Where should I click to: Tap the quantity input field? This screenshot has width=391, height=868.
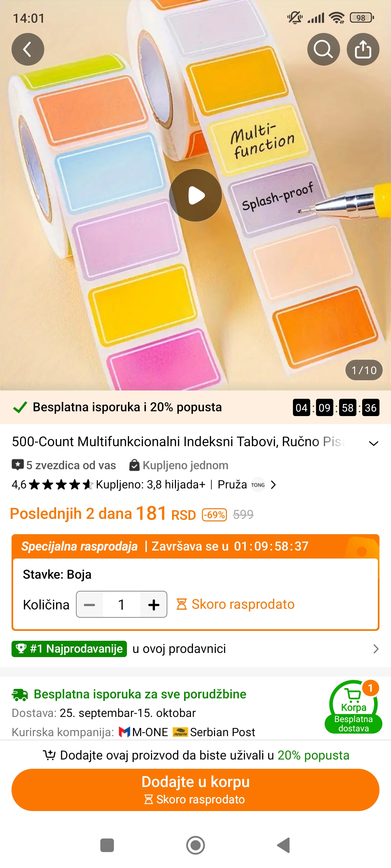pyautogui.click(x=121, y=605)
